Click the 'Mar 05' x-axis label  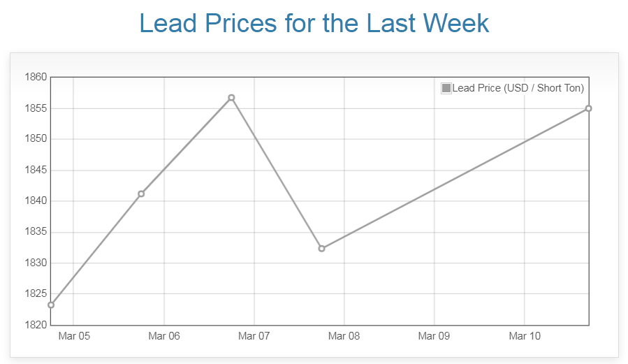(x=74, y=336)
